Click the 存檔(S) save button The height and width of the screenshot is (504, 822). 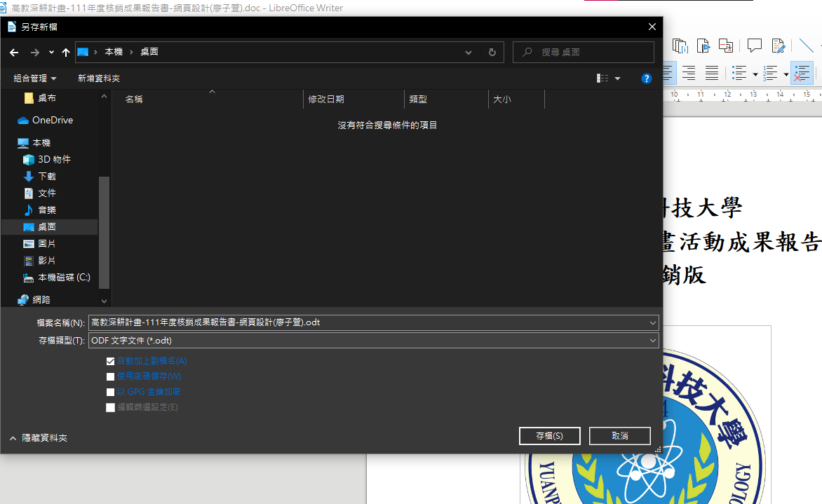549,436
